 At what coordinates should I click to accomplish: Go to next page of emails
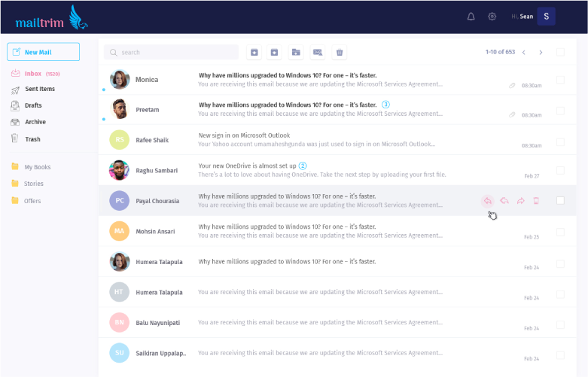541,53
